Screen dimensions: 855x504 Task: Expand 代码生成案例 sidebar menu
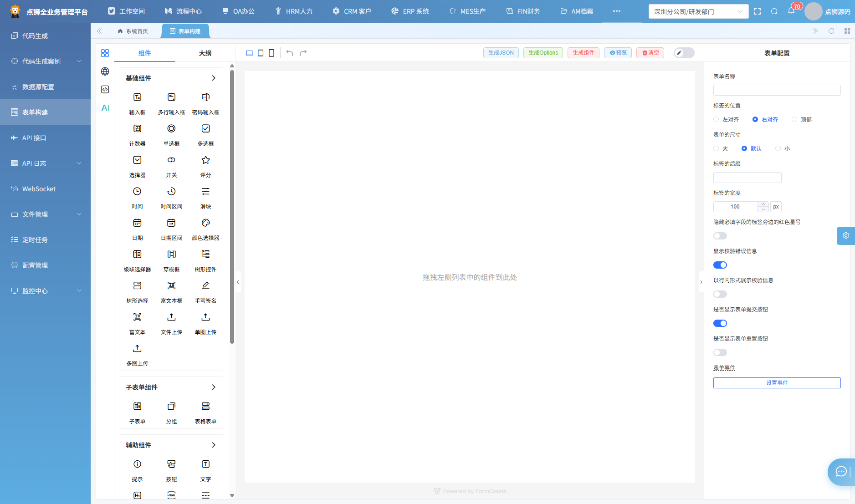(x=46, y=61)
